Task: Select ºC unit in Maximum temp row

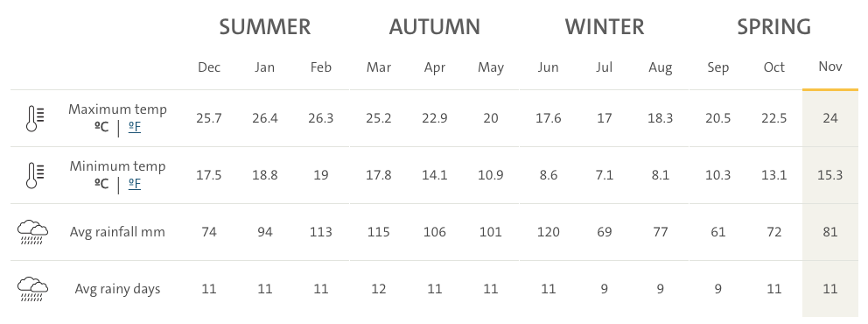Action: point(101,127)
